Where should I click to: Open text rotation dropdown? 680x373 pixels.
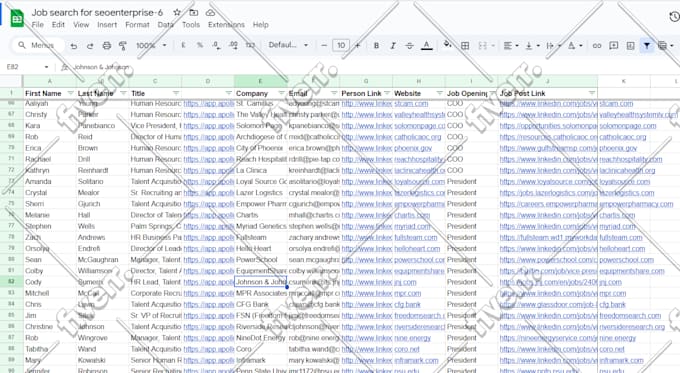tap(575, 46)
